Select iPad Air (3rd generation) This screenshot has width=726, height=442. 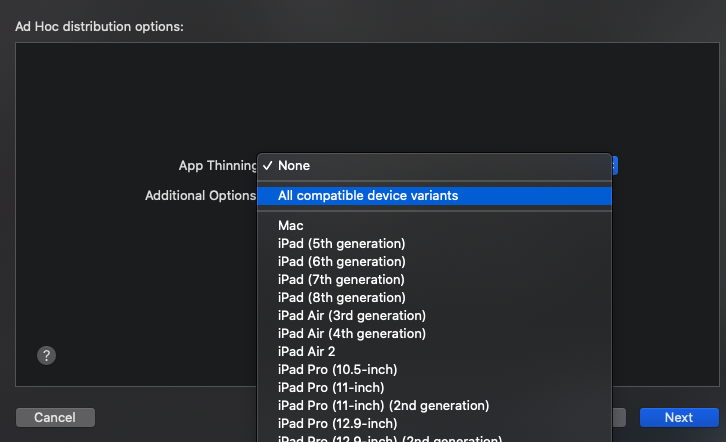pyautogui.click(x=434, y=316)
